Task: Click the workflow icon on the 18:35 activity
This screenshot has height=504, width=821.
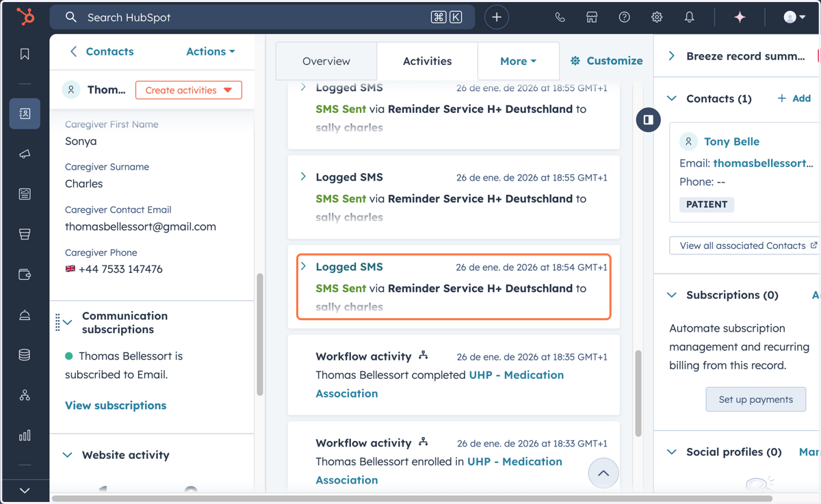Action: click(423, 355)
